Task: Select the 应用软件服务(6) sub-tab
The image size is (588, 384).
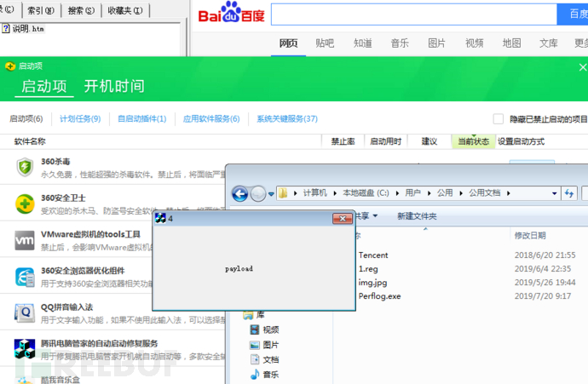Action: tap(211, 118)
